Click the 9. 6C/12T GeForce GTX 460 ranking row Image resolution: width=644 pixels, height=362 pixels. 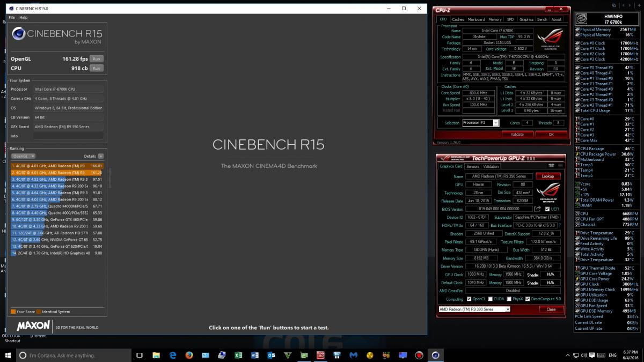(57, 219)
